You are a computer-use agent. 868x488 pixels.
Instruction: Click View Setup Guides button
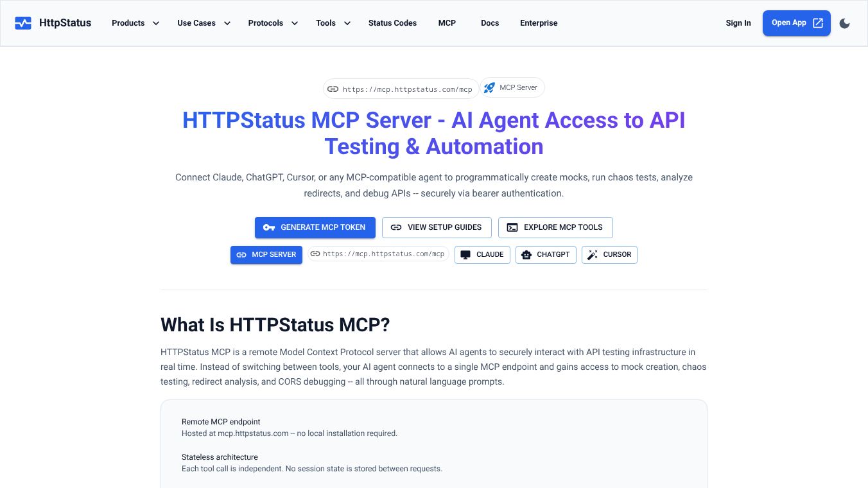[x=437, y=227]
